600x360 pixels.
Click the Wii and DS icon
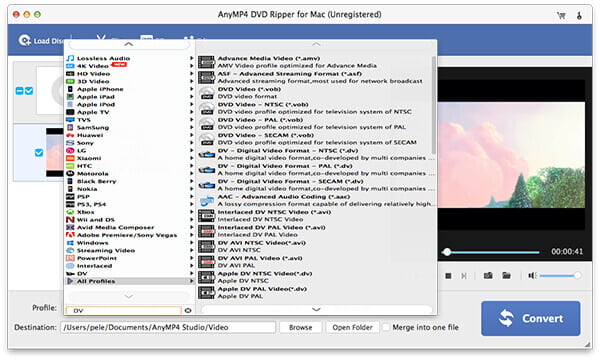[x=70, y=220]
